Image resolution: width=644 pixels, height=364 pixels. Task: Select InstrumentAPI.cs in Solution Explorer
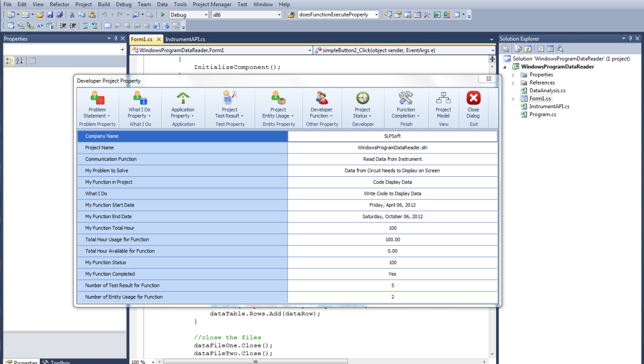tap(549, 106)
